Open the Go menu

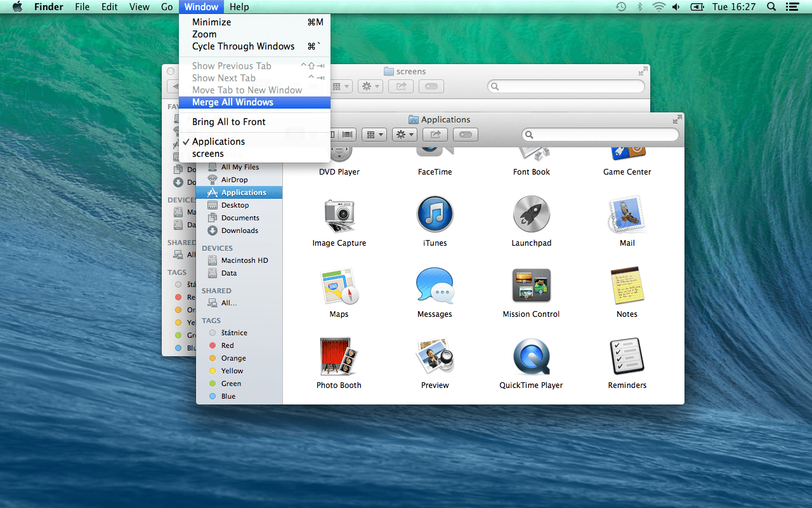[167, 7]
